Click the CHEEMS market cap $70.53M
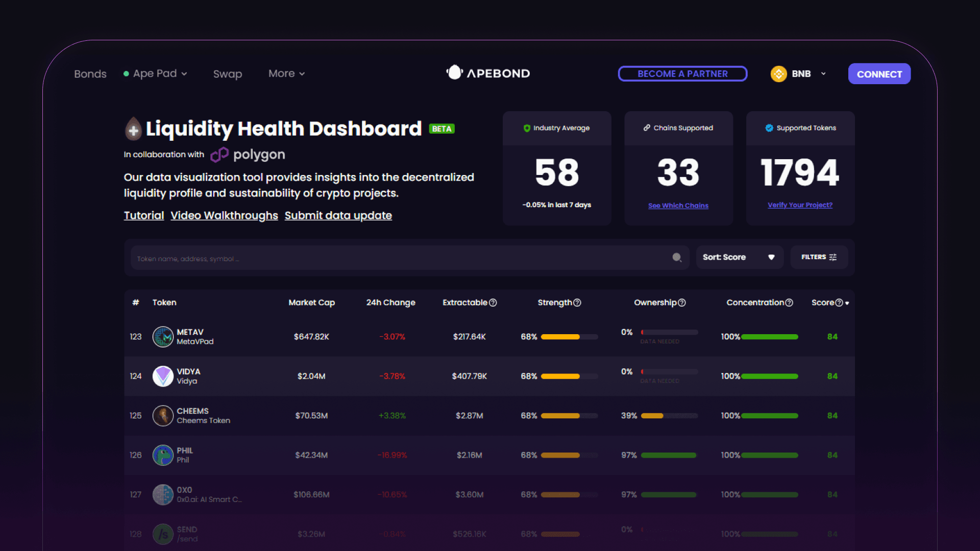Screen dimensions: 980x551 311,416
